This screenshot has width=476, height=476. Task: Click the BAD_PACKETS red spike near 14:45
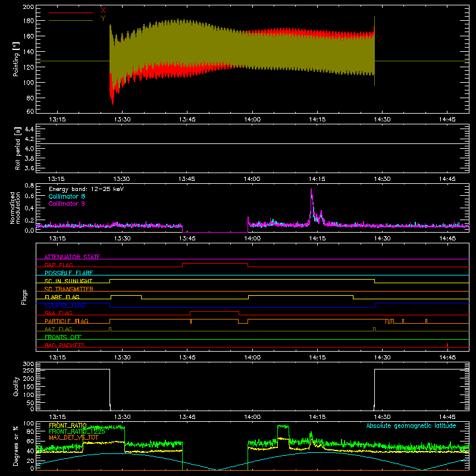coord(447,345)
